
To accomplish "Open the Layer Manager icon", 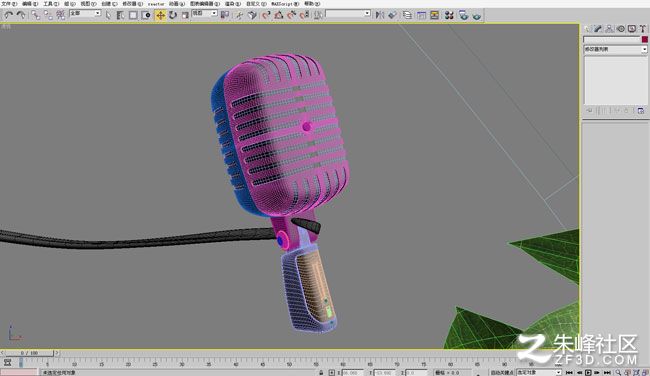I will coord(407,15).
